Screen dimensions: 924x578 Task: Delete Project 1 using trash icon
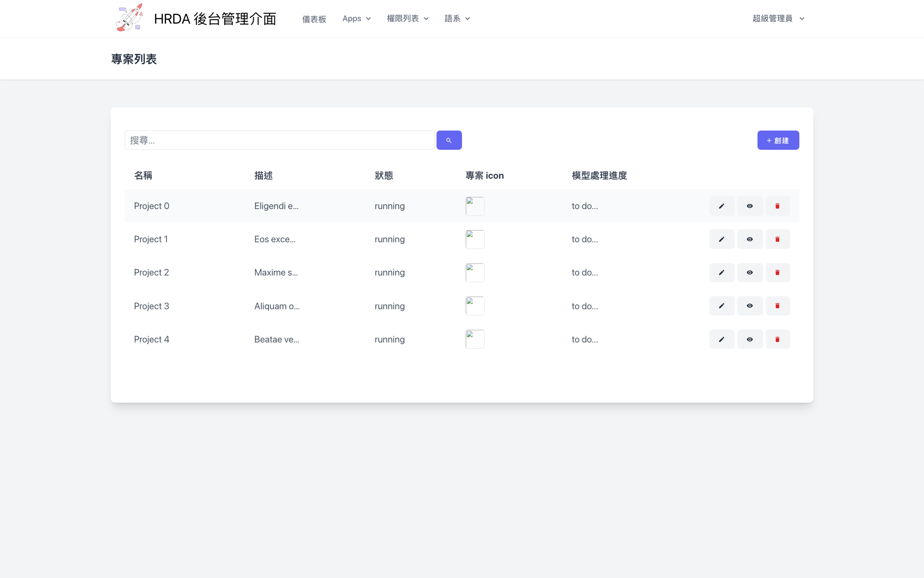777,239
